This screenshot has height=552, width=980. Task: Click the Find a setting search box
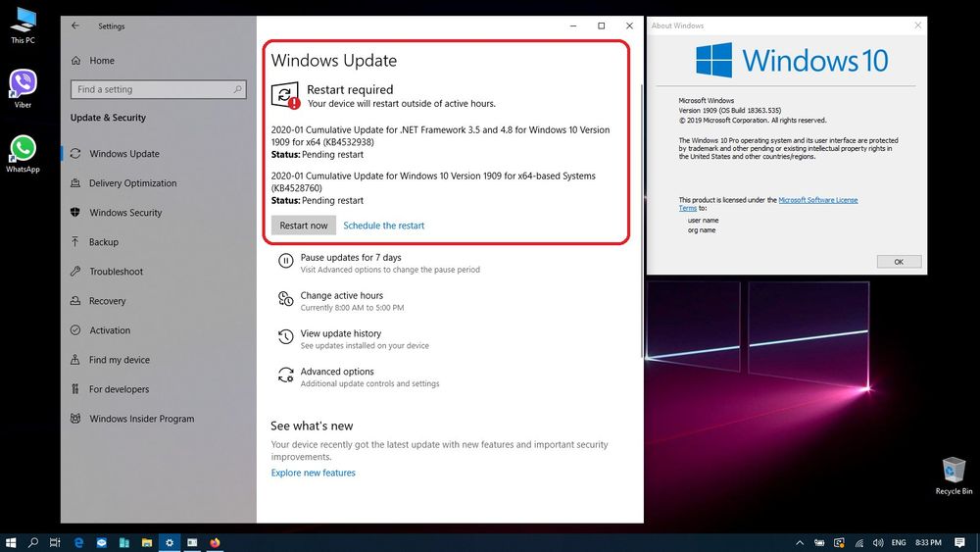pyautogui.click(x=158, y=89)
